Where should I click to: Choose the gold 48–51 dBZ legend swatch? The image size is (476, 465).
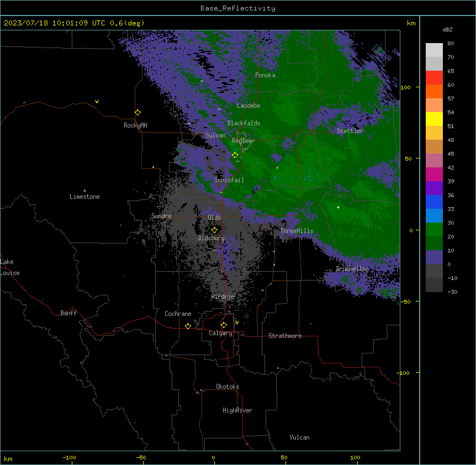434,133
